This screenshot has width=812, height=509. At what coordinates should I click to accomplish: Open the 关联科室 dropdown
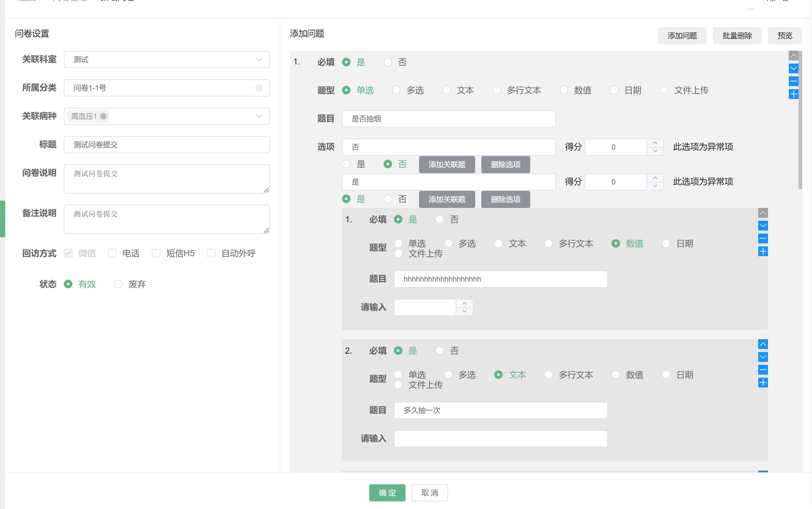tap(167, 60)
